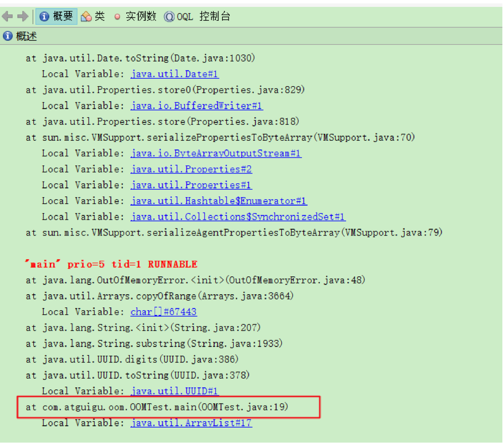This screenshot has width=504, height=447.
Task: Open java.util.Hashtable$Enumerator#1 link
Action: (x=219, y=201)
